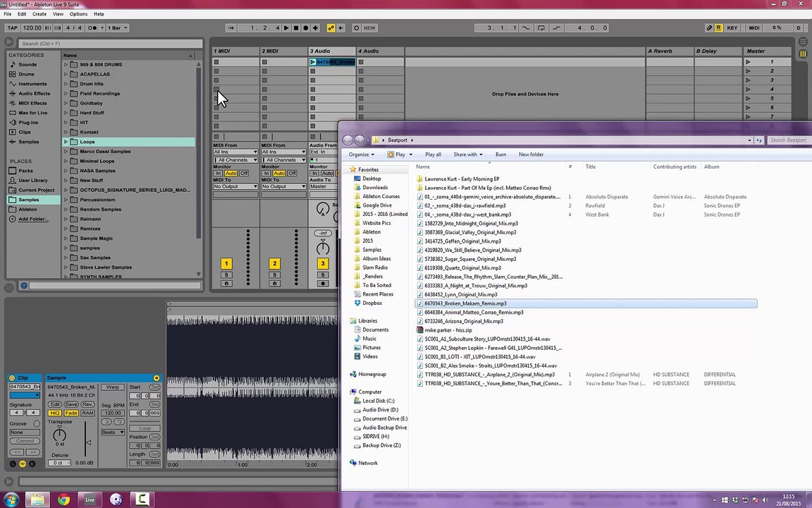Screen dimensions: 812x508
Task: Toggle the yellow Automation Arm button
Action: [331, 28]
